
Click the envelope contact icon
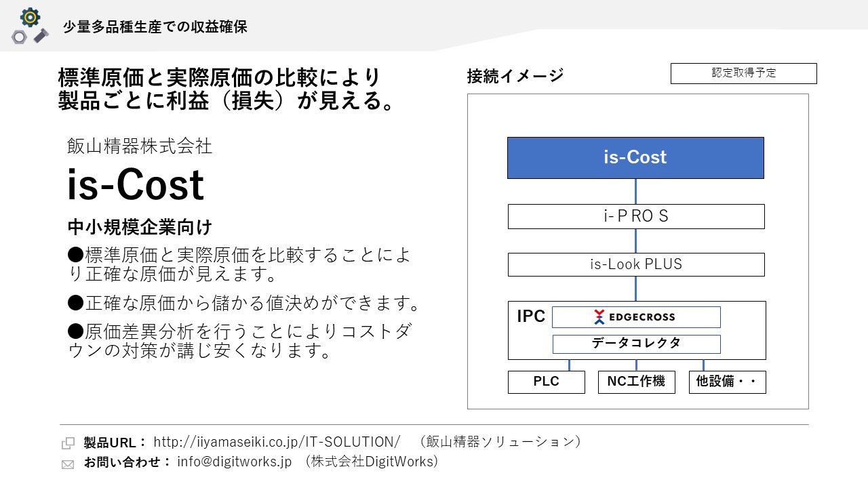click(68, 464)
